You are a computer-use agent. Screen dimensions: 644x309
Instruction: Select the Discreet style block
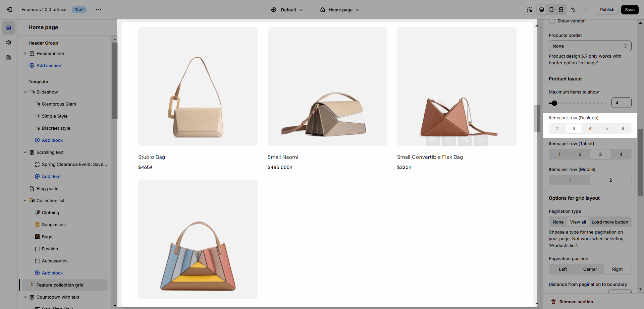pos(56,128)
